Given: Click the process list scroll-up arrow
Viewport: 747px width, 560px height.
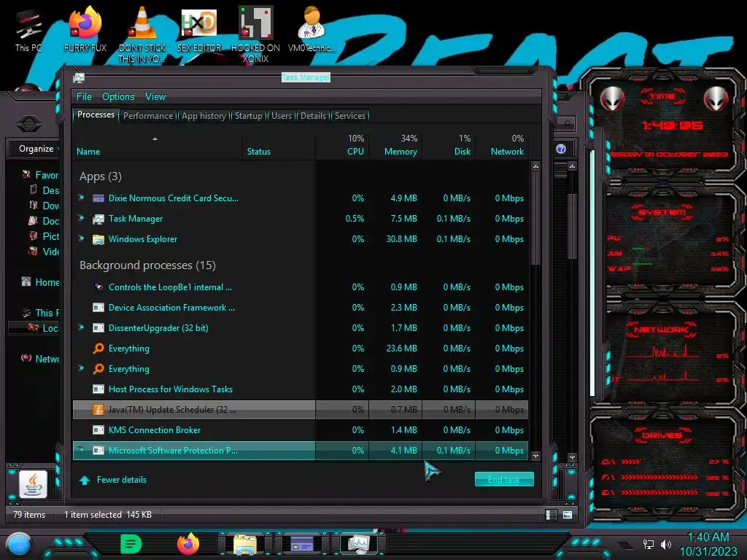Looking at the screenshot, I should [535, 166].
